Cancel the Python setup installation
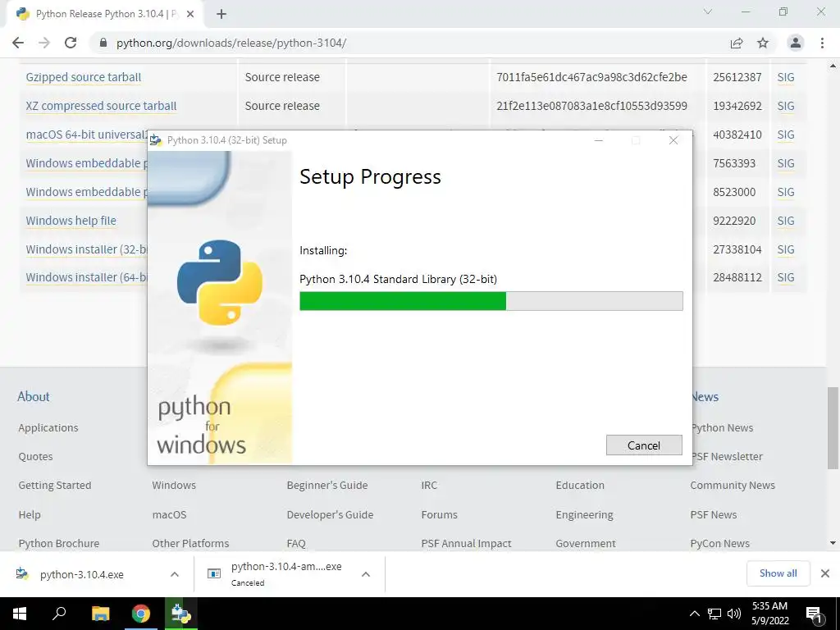Image resolution: width=840 pixels, height=630 pixels. 644,445
